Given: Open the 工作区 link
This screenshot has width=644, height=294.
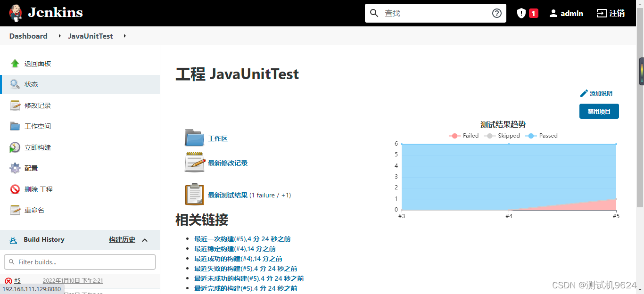Looking at the screenshot, I should point(218,139).
